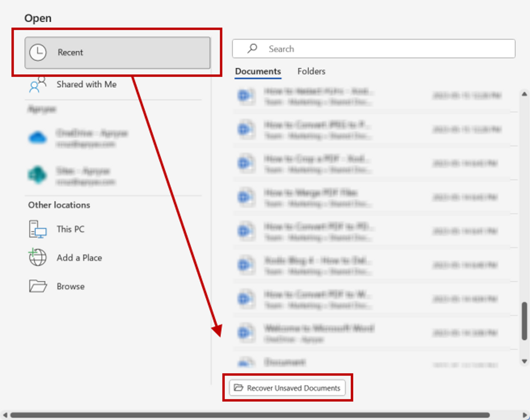Click the document list scroll down arrow
Screen dimensions: 530x420
pyautogui.click(x=524, y=361)
